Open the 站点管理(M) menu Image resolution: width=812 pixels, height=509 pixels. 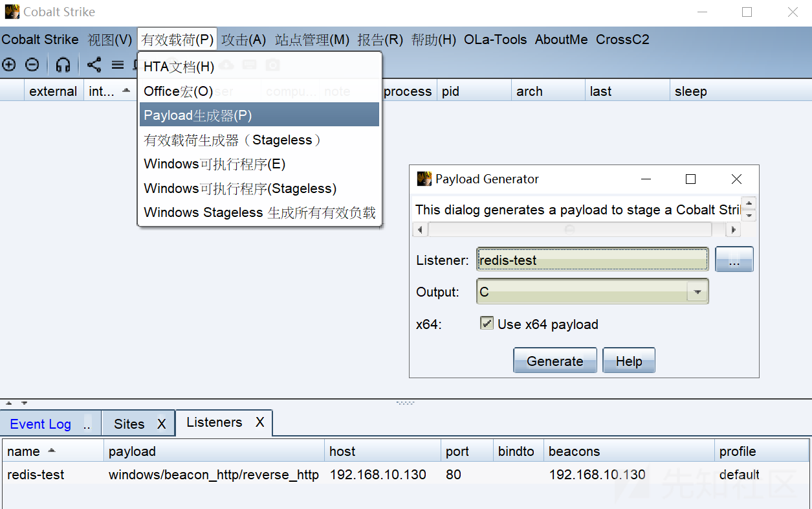tap(313, 40)
